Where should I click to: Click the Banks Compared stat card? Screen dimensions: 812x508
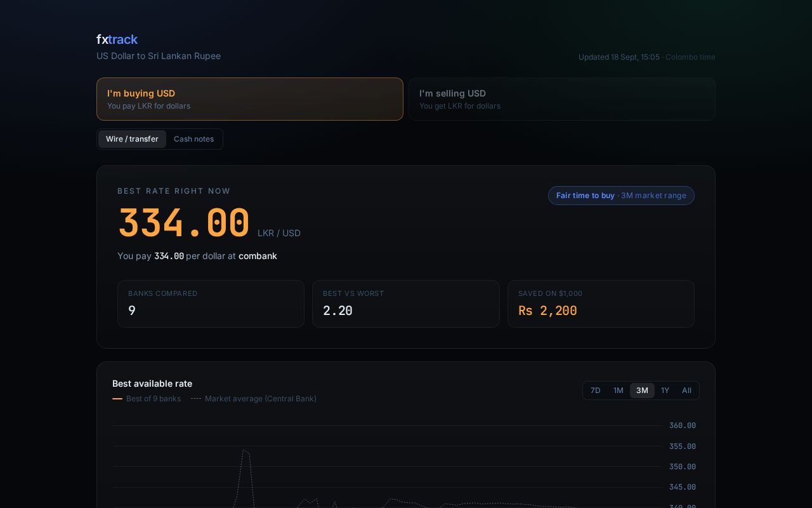click(x=211, y=304)
